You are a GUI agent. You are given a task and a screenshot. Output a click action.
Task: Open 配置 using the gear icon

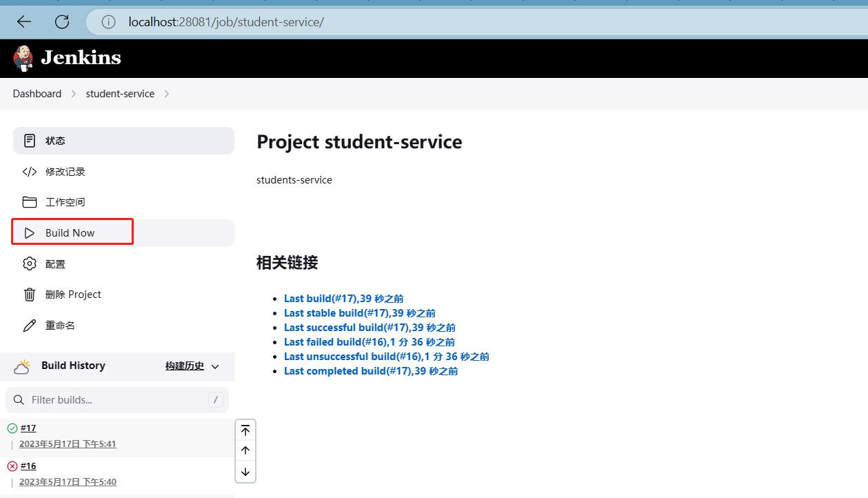click(x=29, y=263)
